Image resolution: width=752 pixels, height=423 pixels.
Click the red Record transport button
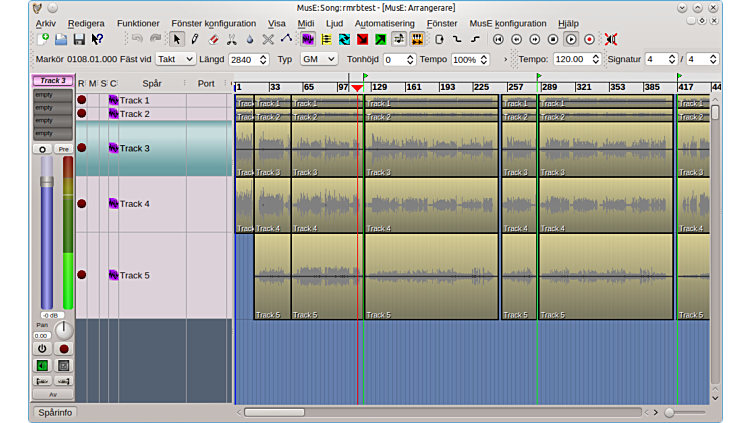(589, 39)
